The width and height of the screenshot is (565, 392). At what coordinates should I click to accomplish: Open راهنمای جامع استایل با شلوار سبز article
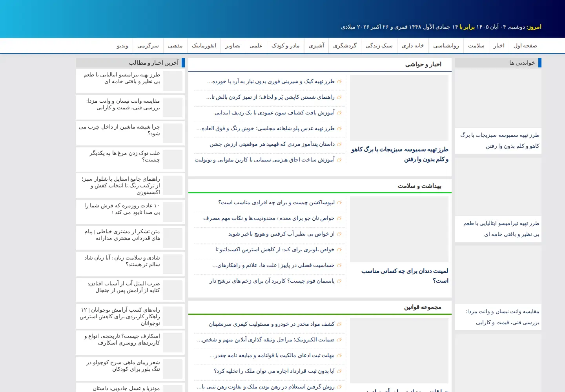(120, 186)
